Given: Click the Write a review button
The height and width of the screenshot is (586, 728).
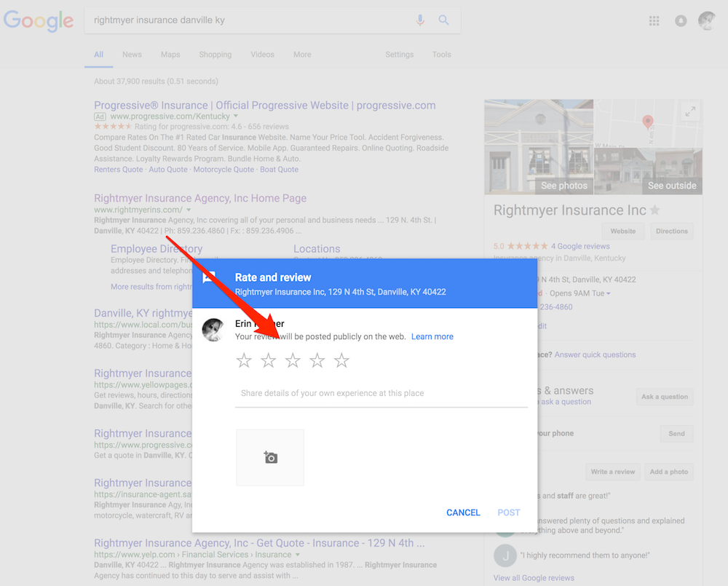Looking at the screenshot, I should click(613, 472).
